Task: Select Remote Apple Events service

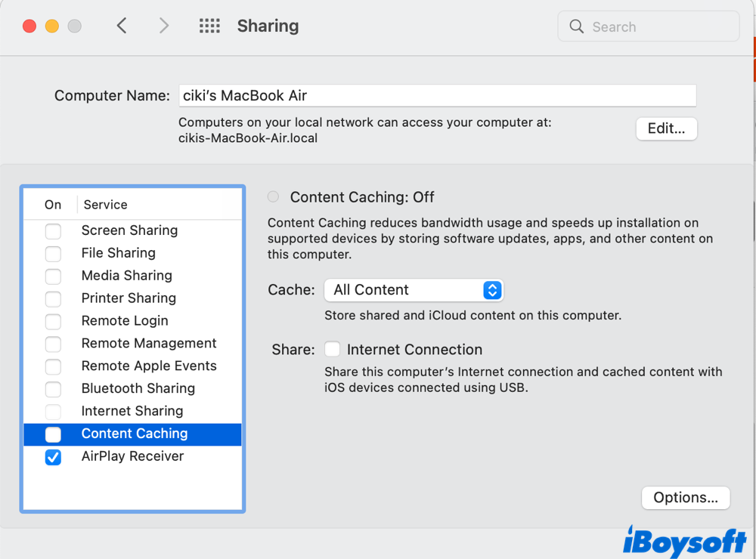Action: 149,366
